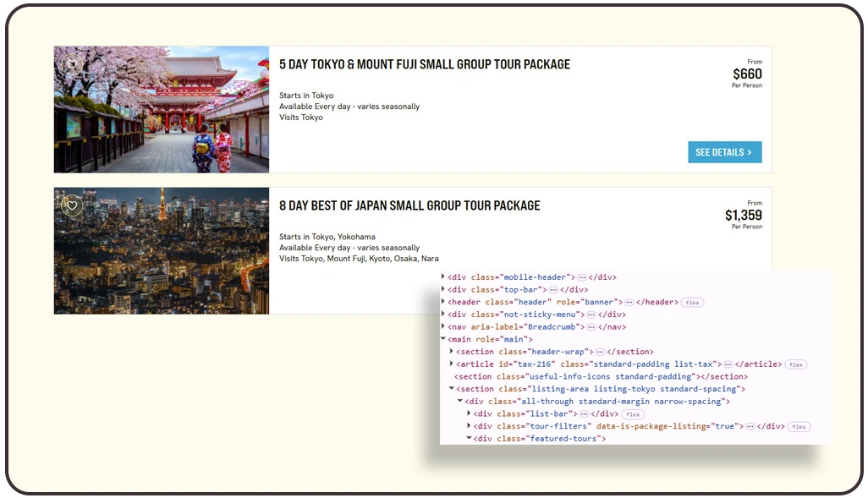The height and width of the screenshot is (498, 868).
Task: Click the heart icon on the Japan tour photo
Action: pos(72,206)
